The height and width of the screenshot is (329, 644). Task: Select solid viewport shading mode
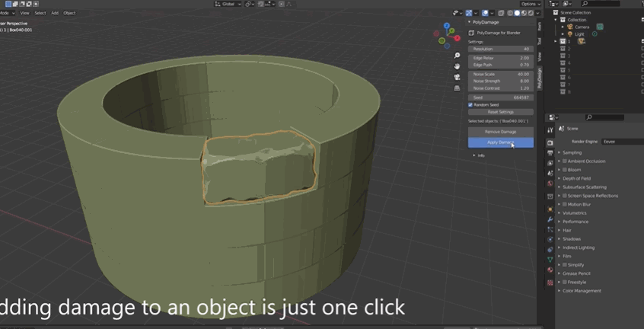[x=517, y=13]
